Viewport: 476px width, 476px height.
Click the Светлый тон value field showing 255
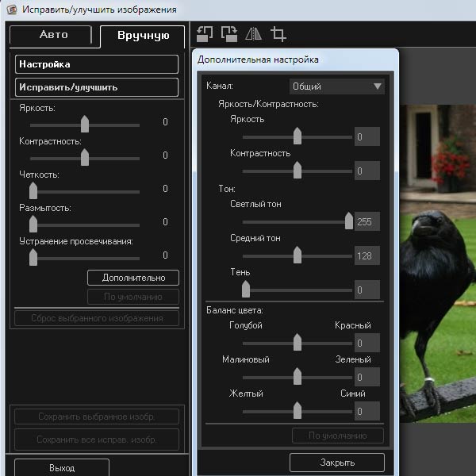click(367, 221)
